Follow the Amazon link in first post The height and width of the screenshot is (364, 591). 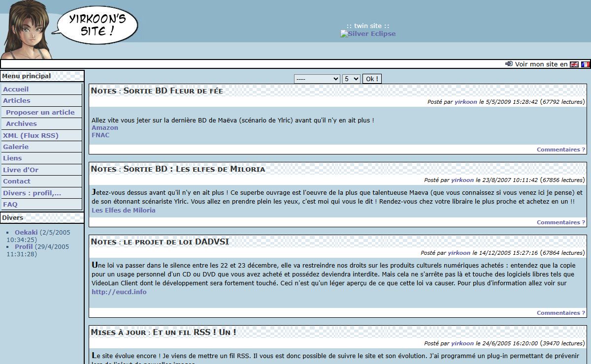(105, 127)
